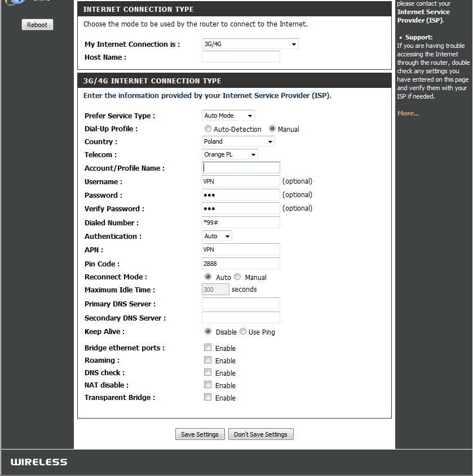Enable Bridge ethernet ports checkbox
473x476 pixels.
208,348
